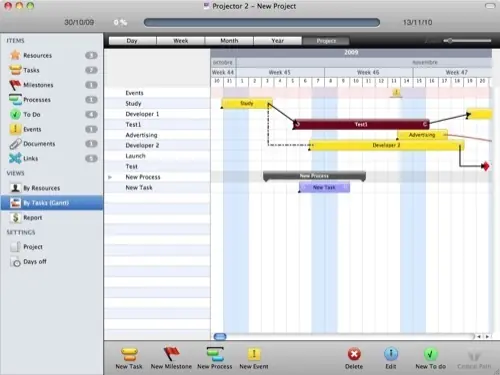Click the New Task toolbar icon
Viewport: 500px width, 375px height.
(x=129, y=354)
